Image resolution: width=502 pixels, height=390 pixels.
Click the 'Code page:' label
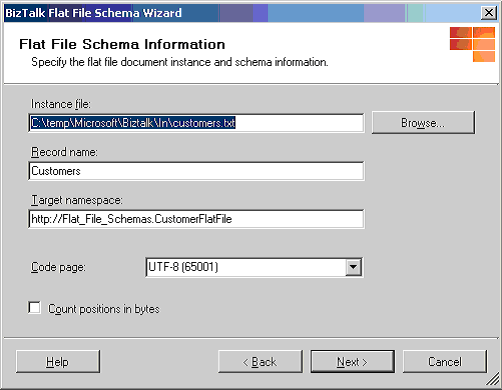click(58, 267)
